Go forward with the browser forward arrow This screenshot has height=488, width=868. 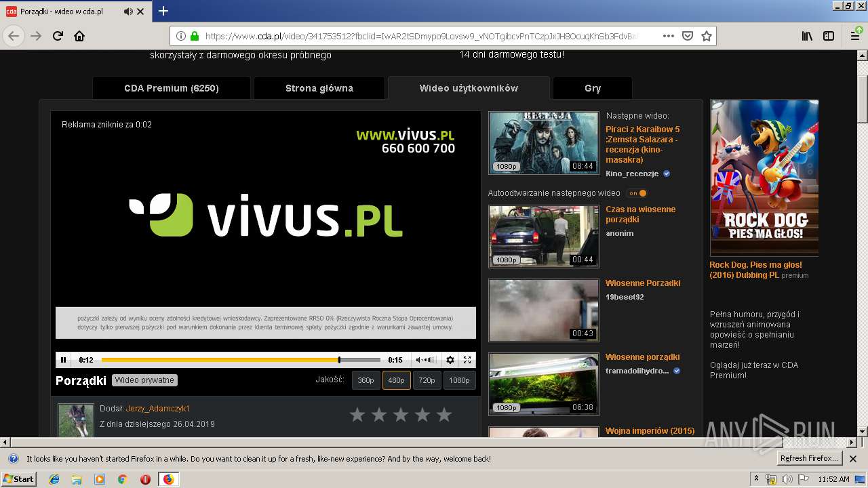click(37, 36)
